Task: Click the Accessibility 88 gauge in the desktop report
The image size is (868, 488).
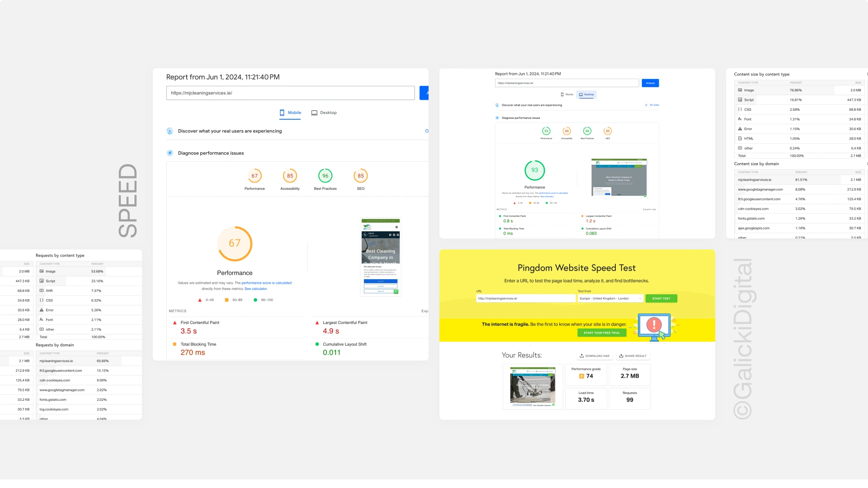Action: click(566, 131)
